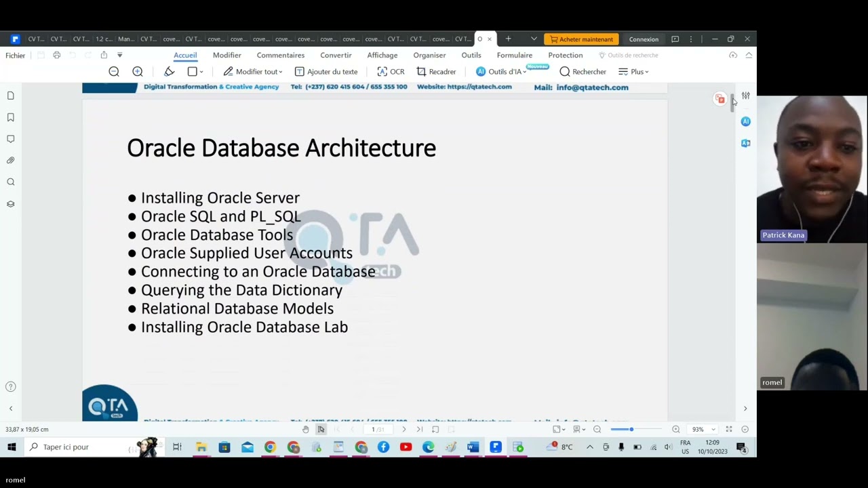This screenshot has height=488, width=868.
Task: Open the messages icon in title bar
Action: click(x=675, y=39)
